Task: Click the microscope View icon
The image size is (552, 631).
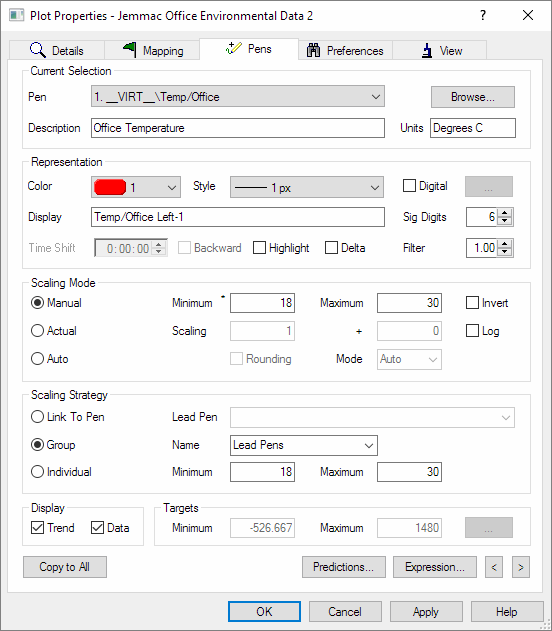Action: coord(427,51)
